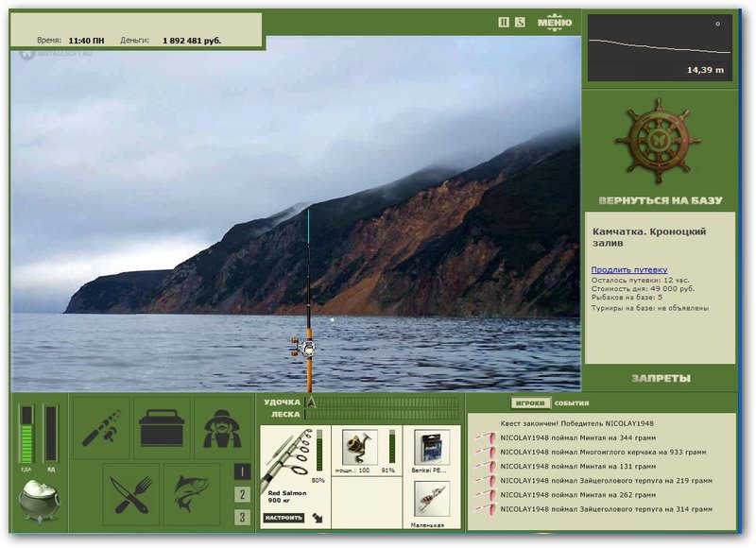Click the lure icon beside 'терпуга на 314 грамм'
This screenshot has height=548, width=756.
pos(487,509)
